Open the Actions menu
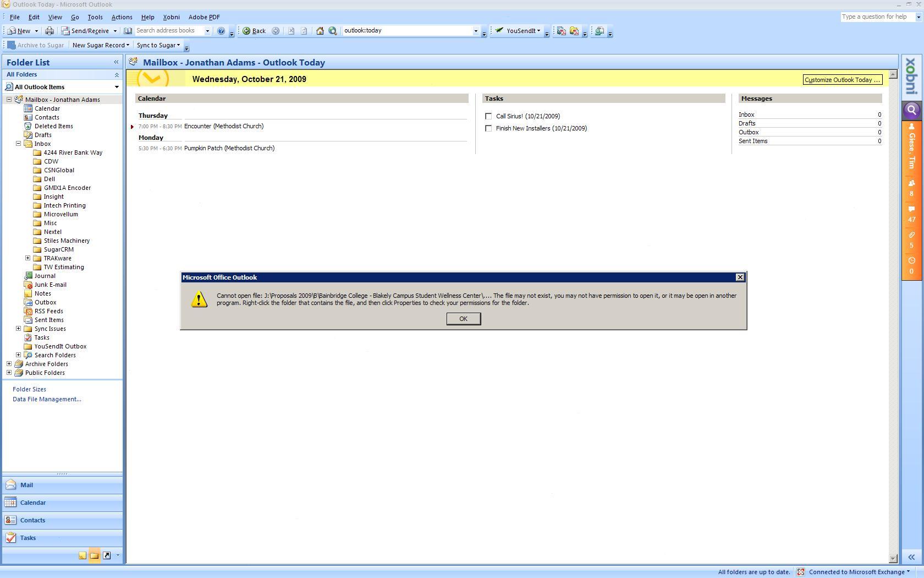This screenshot has width=924, height=578. [x=122, y=17]
